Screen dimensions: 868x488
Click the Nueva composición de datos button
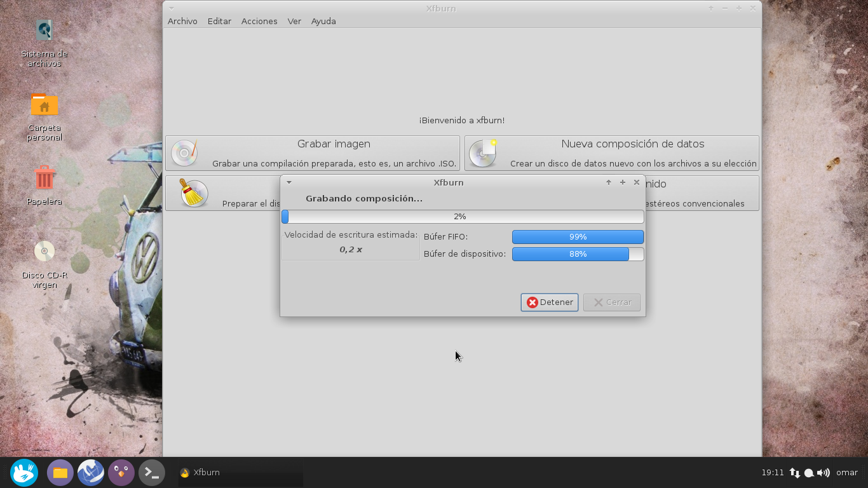(612, 153)
